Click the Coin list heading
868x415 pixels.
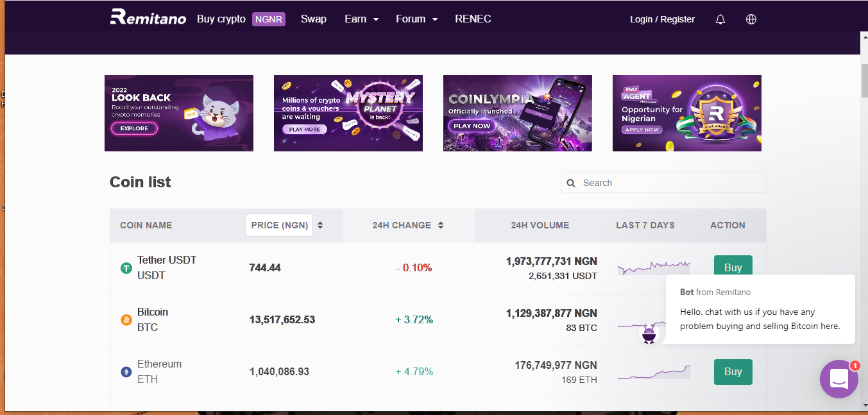click(x=140, y=182)
